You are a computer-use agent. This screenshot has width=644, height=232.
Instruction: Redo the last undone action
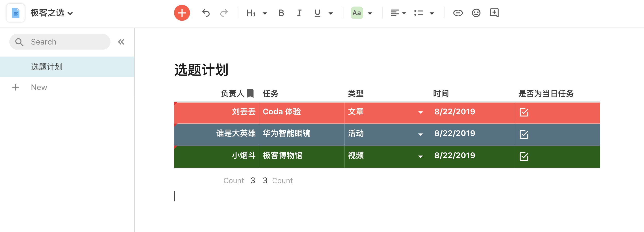[224, 13]
